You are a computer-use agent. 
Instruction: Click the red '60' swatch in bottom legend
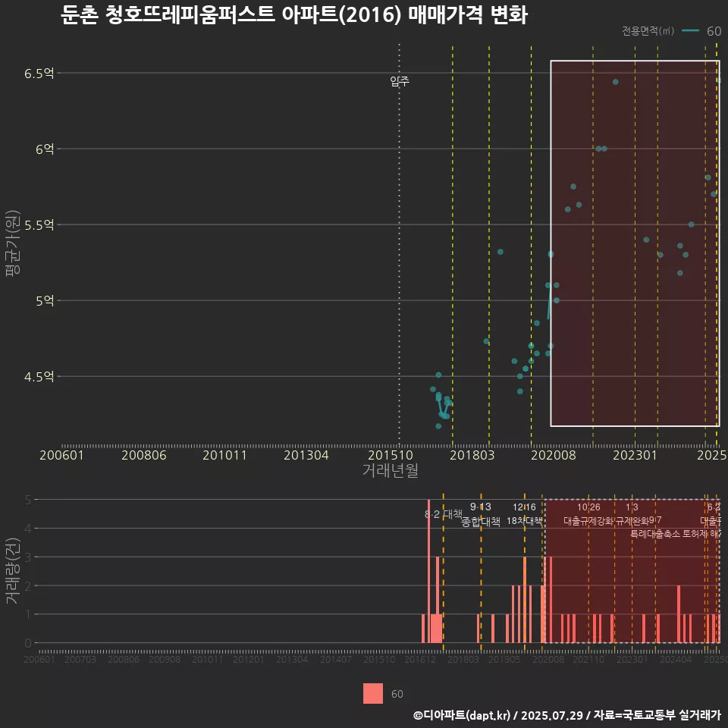point(373,693)
